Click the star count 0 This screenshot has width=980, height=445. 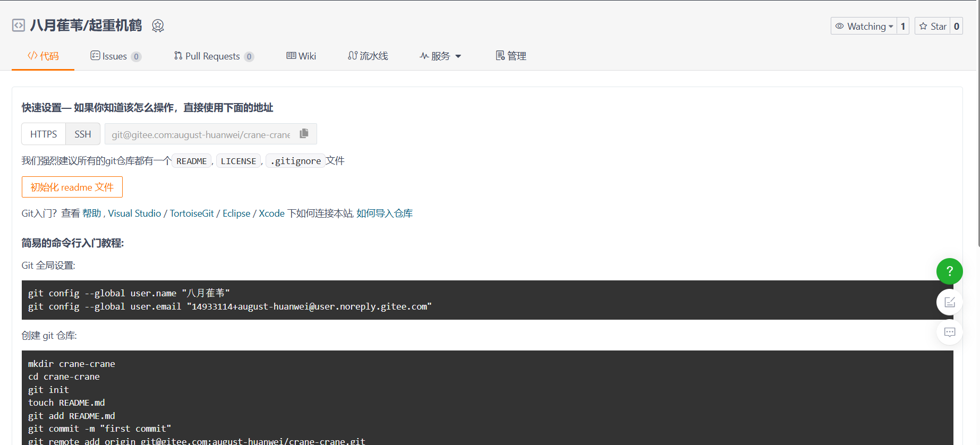[x=956, y=26]
